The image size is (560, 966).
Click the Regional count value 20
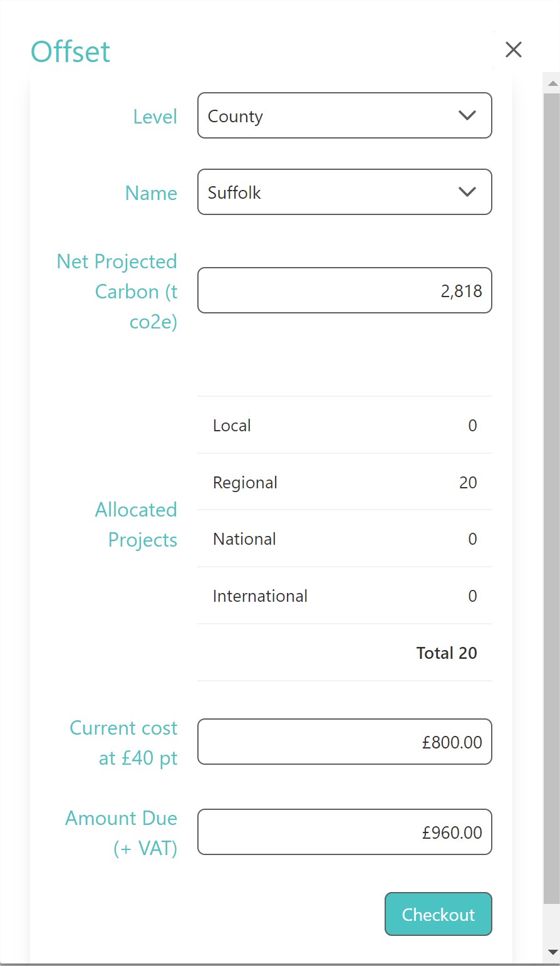pos(468,482)
